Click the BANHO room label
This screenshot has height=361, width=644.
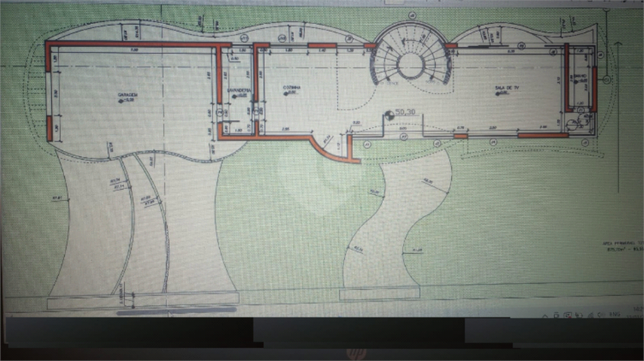[580, 75]
